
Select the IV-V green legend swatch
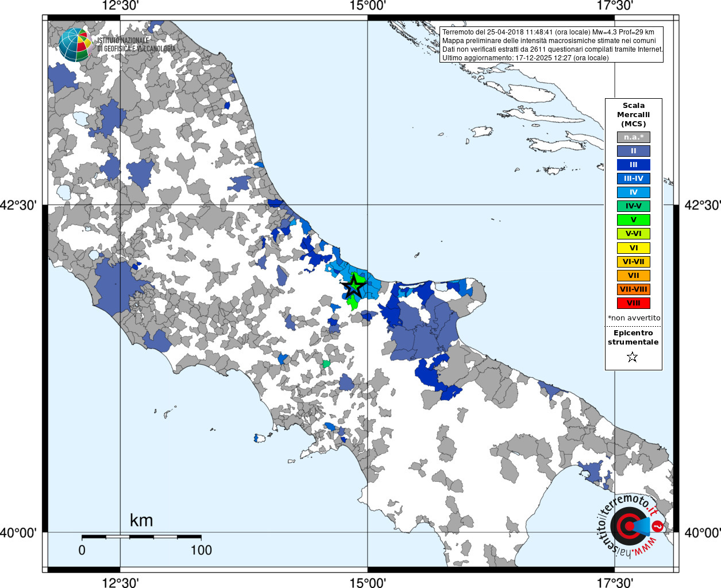click(x=634, y=206)
